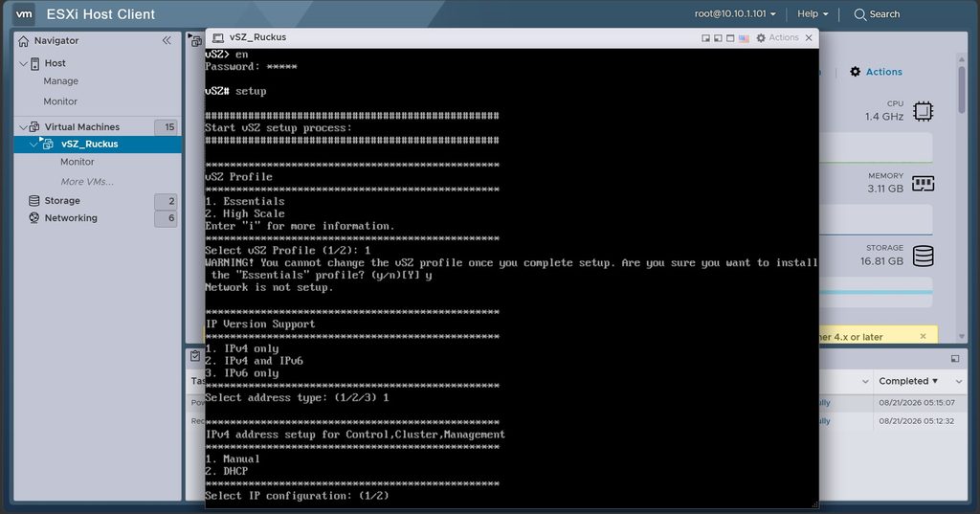Image resolution: width=980 pixels, height=514 pixels.
Task: Open column chevron left of Completed
Action: [865, 382]
